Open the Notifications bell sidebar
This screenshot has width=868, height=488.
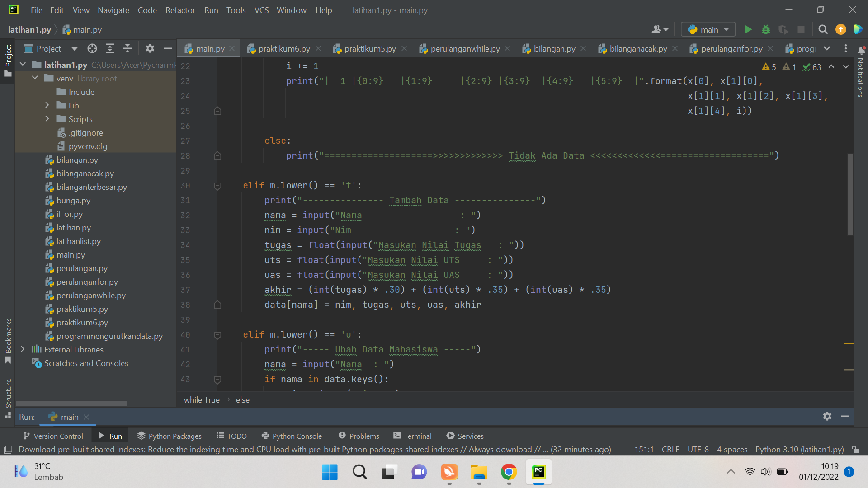point(861,50)
